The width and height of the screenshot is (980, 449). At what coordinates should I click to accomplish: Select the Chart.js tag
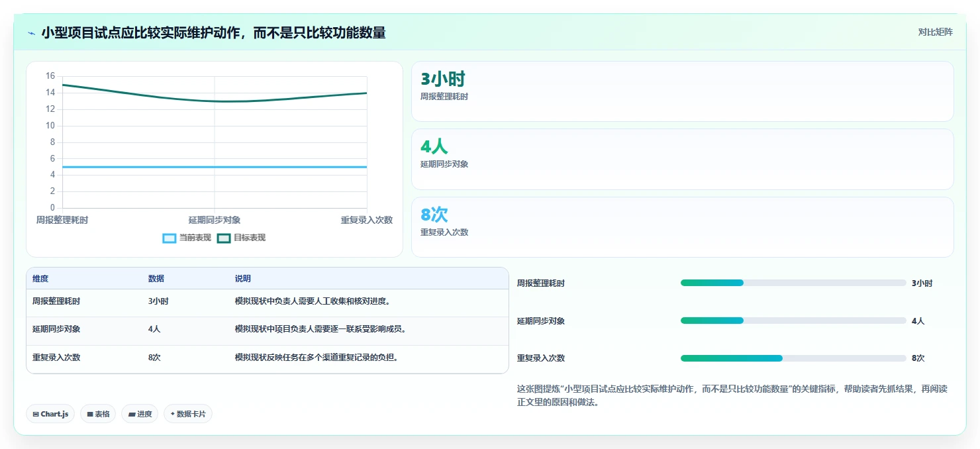point(50,414)
